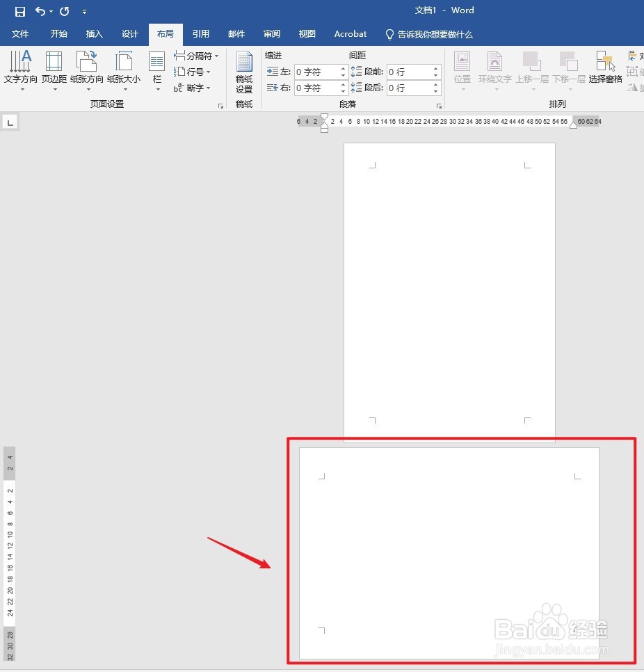
Task: Click inside the first portrait page
Action: click(449, 291)
